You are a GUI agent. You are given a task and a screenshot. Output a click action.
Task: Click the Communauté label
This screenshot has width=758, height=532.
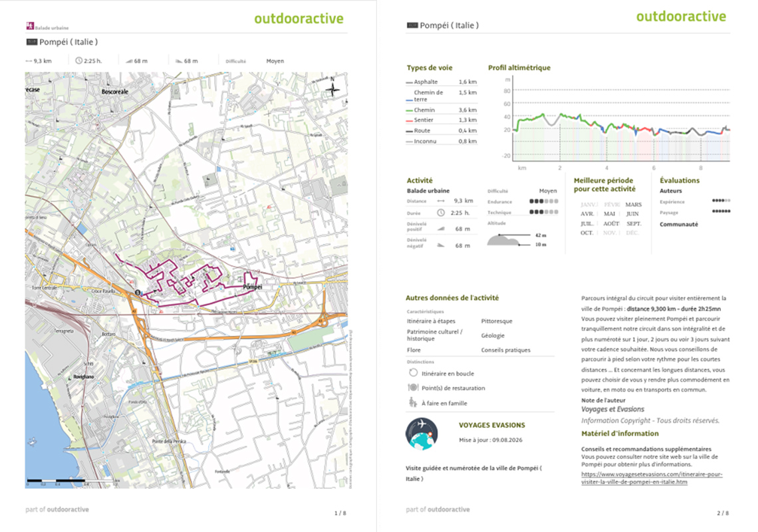point(679,224)
